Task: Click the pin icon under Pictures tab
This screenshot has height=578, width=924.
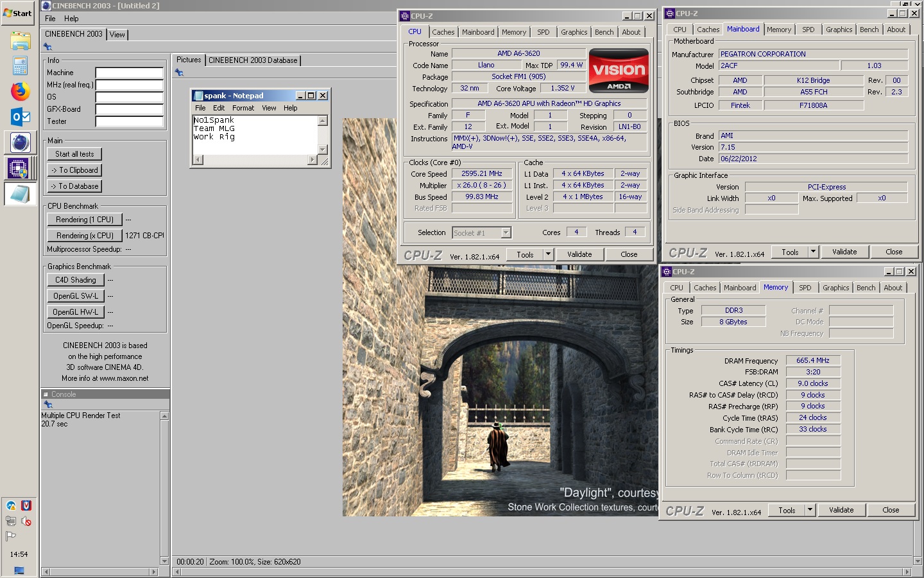Action: point(179,73)
